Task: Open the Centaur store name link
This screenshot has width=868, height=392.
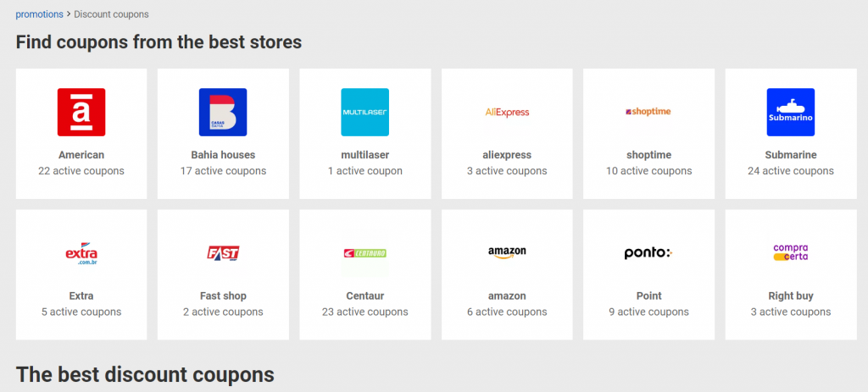Action: pyautogui.click(x=364, y=295)
